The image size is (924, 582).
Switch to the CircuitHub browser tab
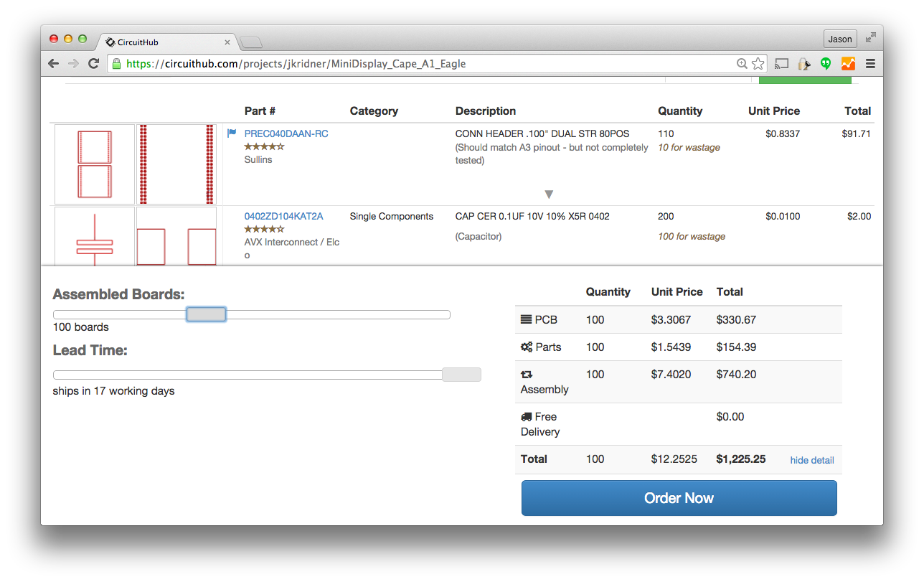pyautogui.click(x=165, y=42)
